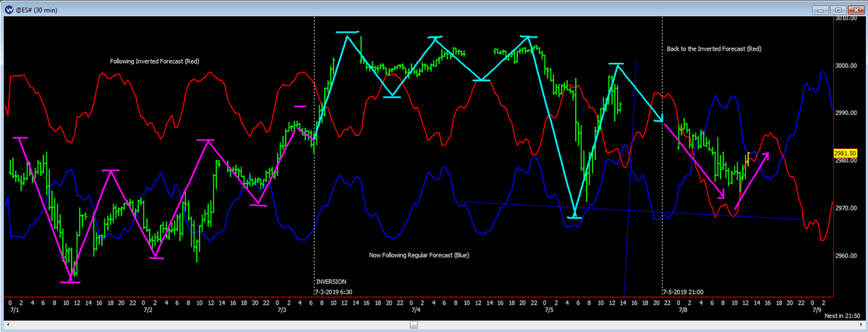Click the '7-3-2019 6:30' timestamp label
868x332 pixels.
(333, 291)
